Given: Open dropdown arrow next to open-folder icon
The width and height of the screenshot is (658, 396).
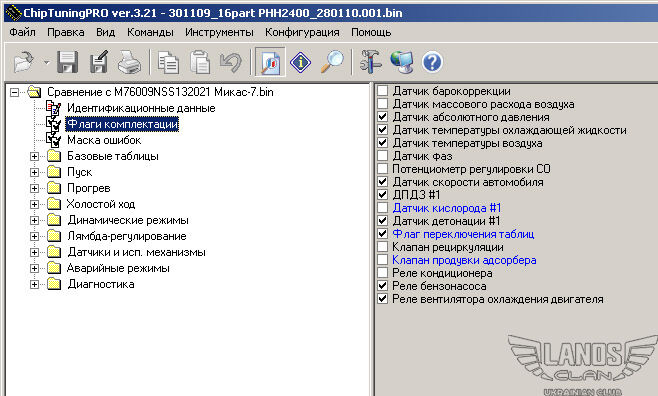Looking at the screenshot, I should [x=46, y=63].
